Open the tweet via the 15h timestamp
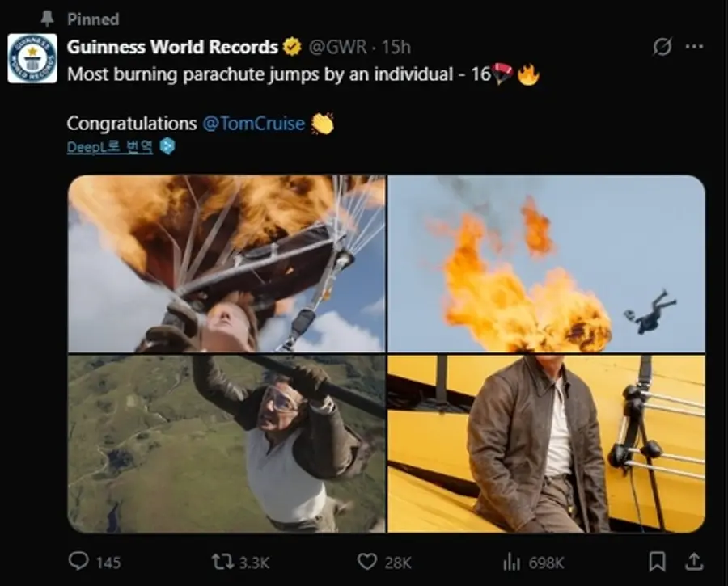 click(x=396, y=47)
